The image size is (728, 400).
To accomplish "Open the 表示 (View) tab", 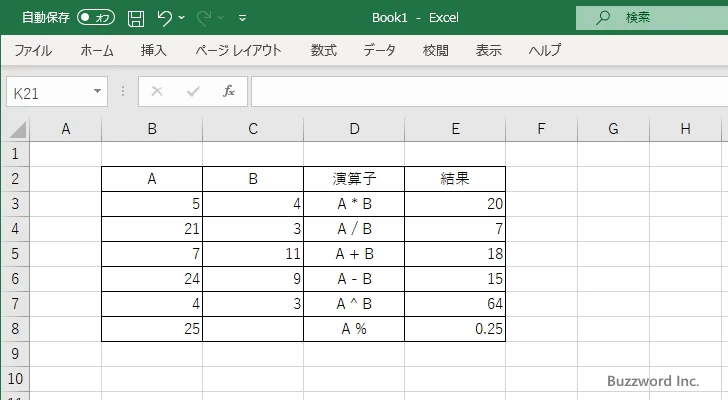I will point(488,50).
